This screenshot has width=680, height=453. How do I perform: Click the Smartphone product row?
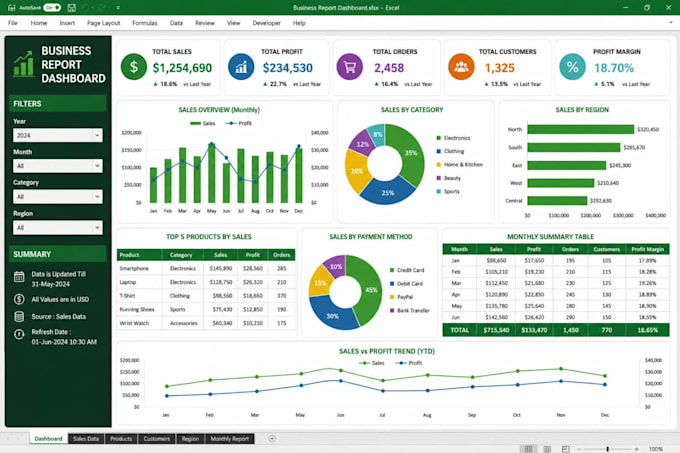tap(206, 268)
